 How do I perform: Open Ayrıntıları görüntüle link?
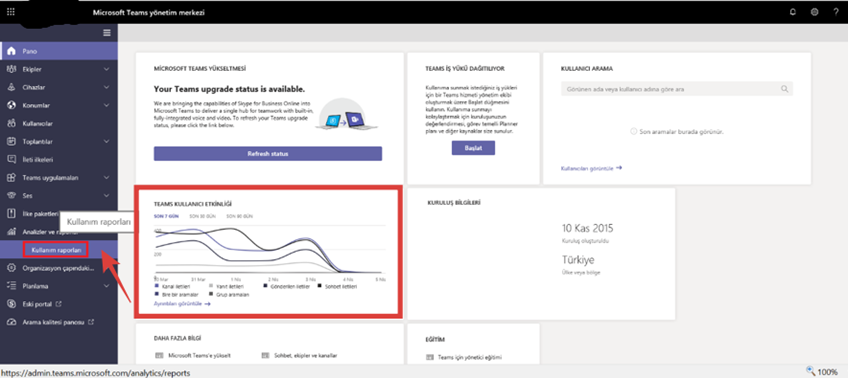pos(182,304)
